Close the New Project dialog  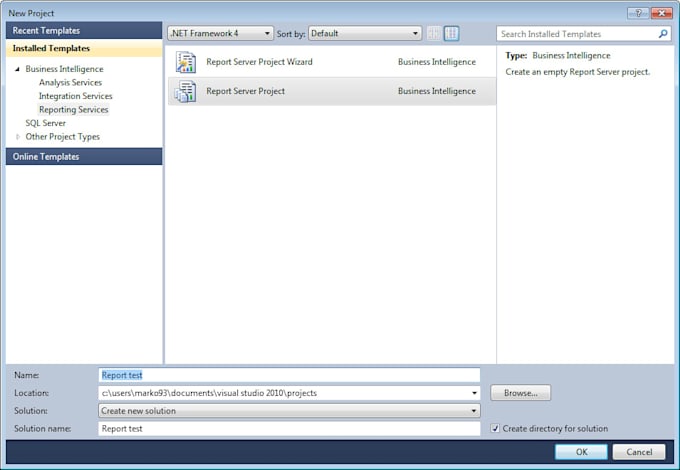click(x=662, y=13)
